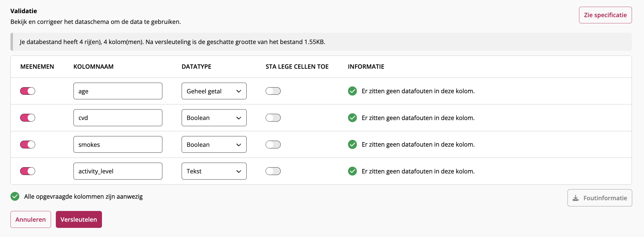Focus the activity_level column name input

(118, 171)
